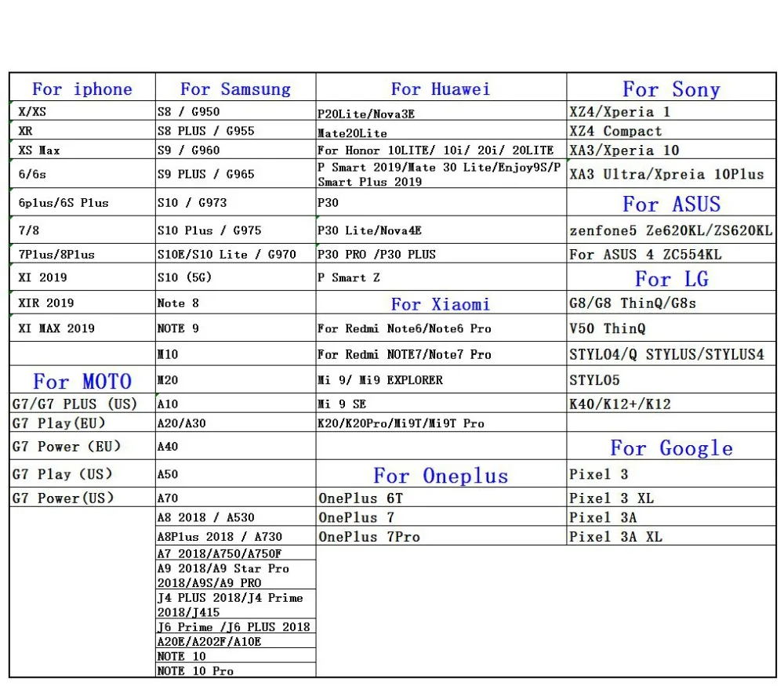Select the 'Mi 9 SE' cell
This screenshot has width=784, height=692.
[x=441, y=403]
